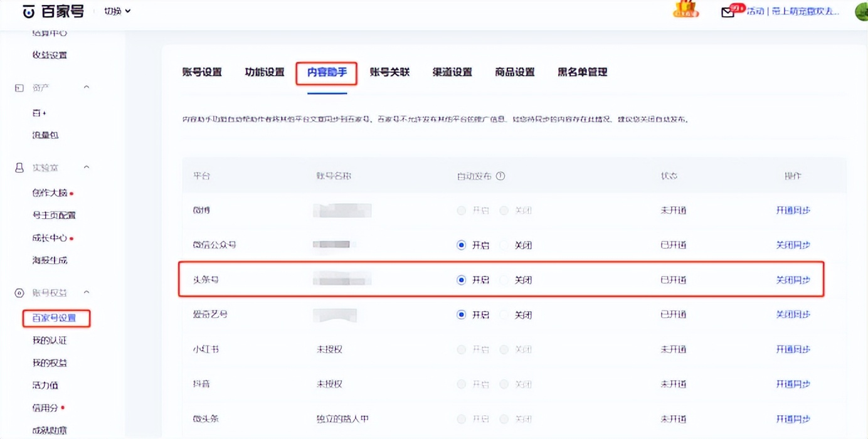The height and width of the screenshot is (439, 868).
Task: Open the user avatar in top corner
Action: (x=862, y=11)
